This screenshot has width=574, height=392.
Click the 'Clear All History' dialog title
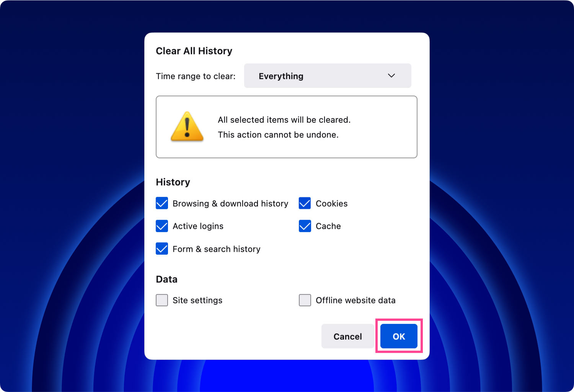tap(194, 51)
